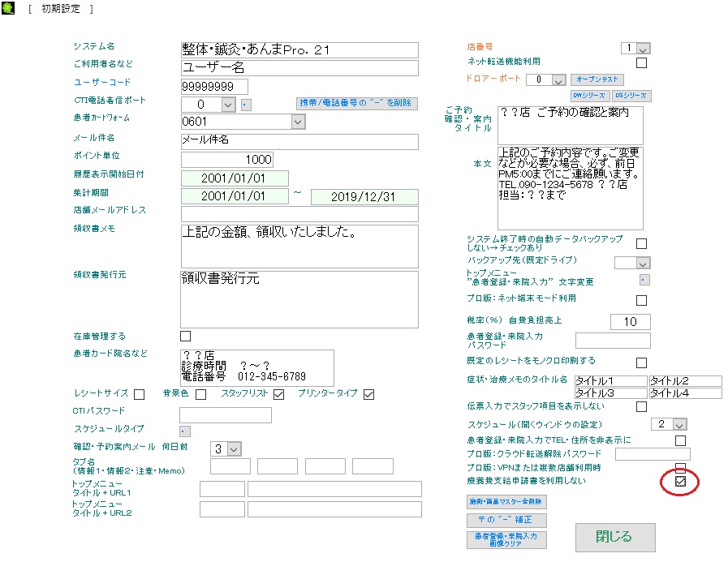Click the タイトル4 memo title field
Screen dimensions: 728x562
[x=685, y=393]
